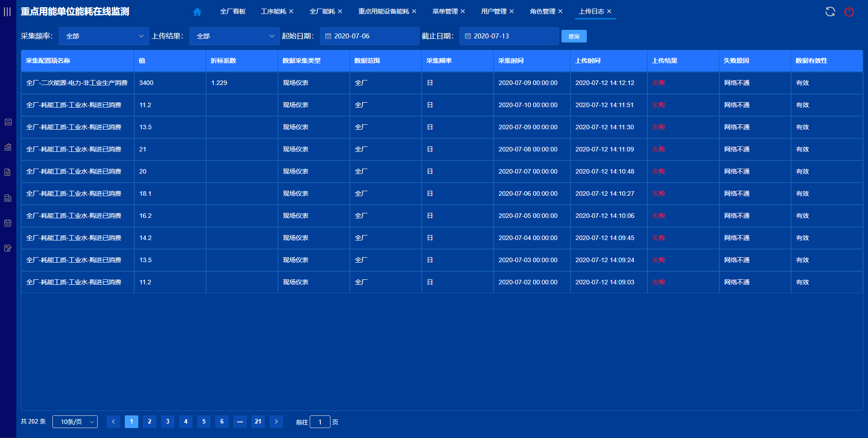Open the bar chart growth sidebar icon
Image resolution: width=868 pixels, height=438 pixels.
click(8, 147)
